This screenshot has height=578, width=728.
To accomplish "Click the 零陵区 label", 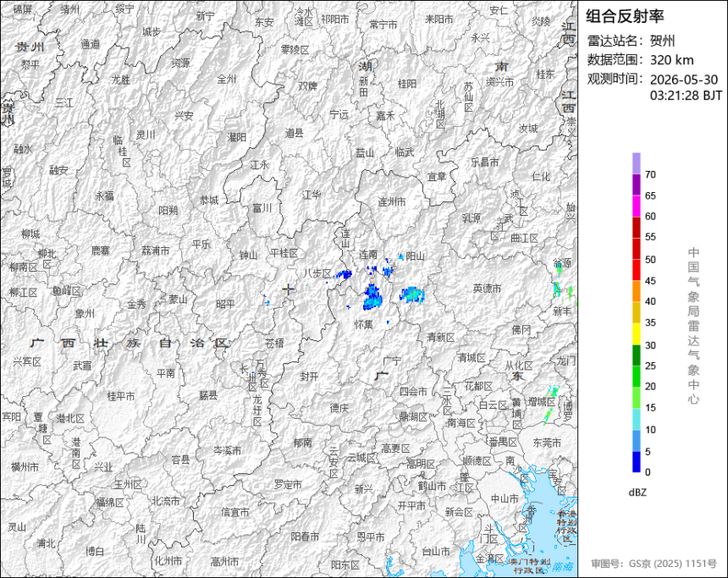I will 295,49.
